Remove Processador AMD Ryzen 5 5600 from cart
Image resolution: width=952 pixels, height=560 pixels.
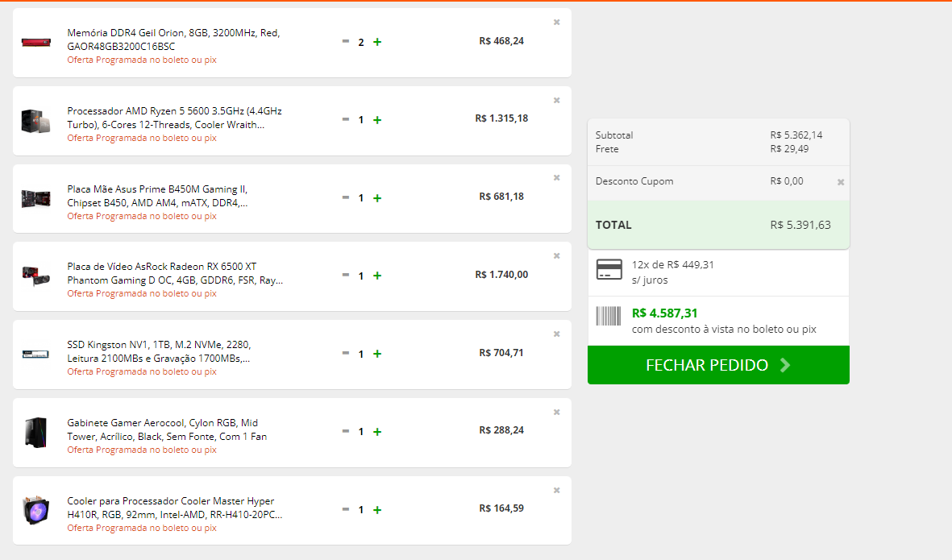click(557, 100)
